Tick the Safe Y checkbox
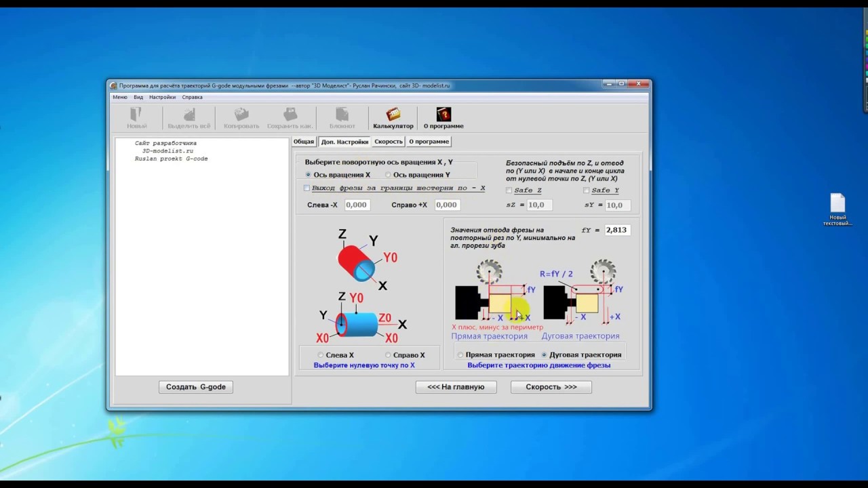This screenshot has width=868, height=488. pyautogui.click(x=587, y=190)
